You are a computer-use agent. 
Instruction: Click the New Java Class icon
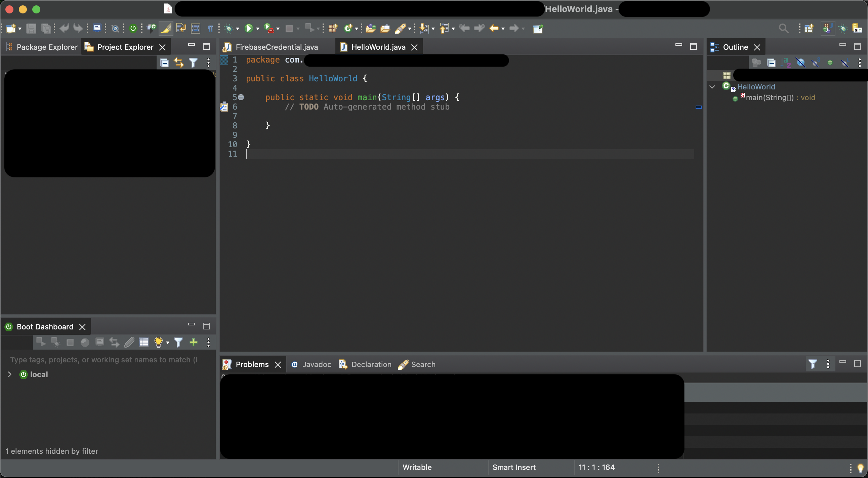click(x=348, y=29)
